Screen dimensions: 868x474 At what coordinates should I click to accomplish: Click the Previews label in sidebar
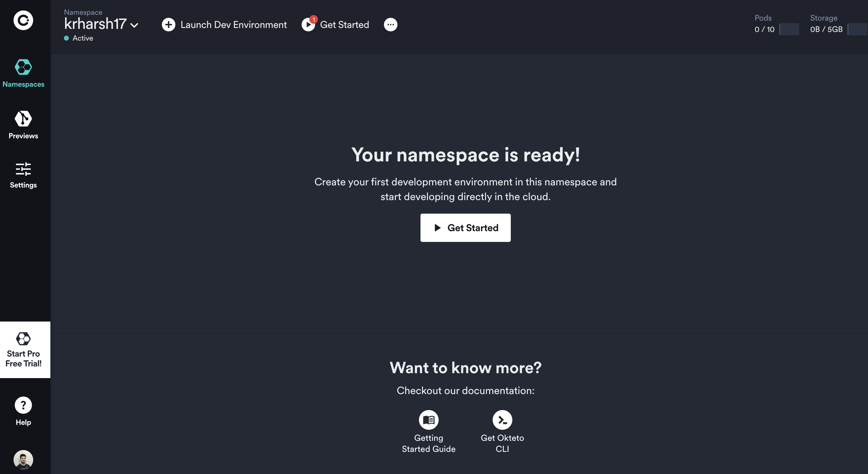pyautogui.click(x=23, y=136)
